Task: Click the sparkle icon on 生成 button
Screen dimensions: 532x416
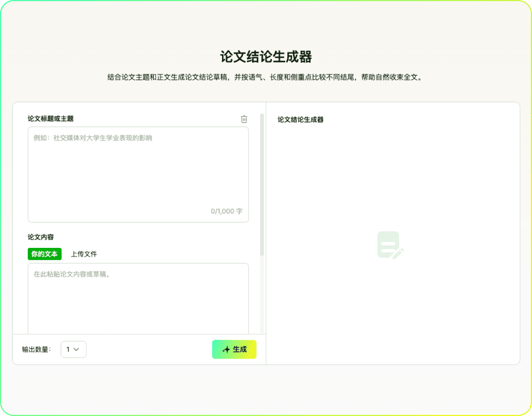Action: click(226, 350)
